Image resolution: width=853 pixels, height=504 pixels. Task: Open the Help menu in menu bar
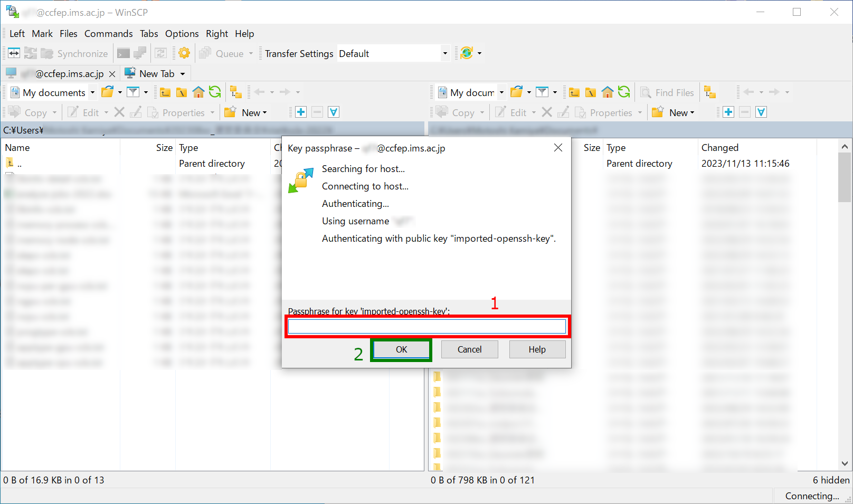click(244, 33)
